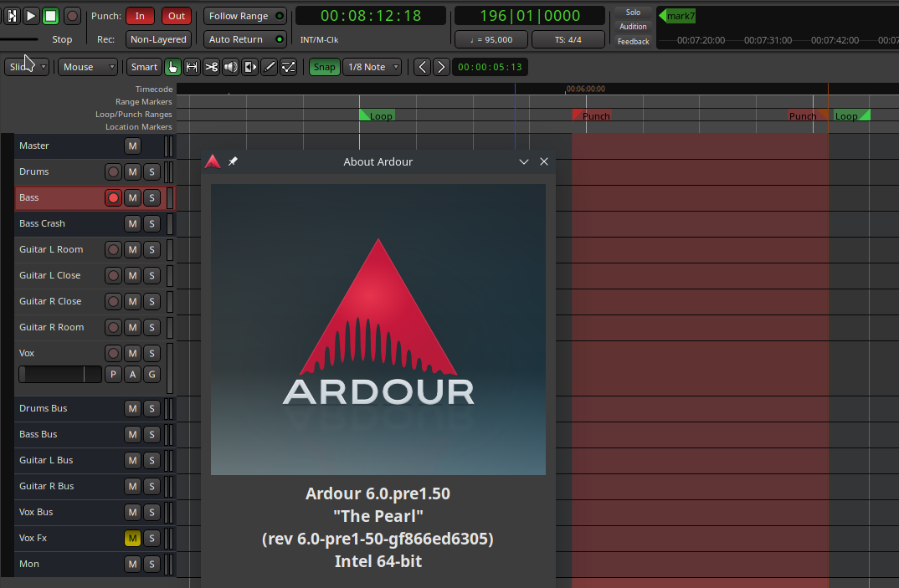
Task: Click the Punch In button
Action: click(140, 16)
